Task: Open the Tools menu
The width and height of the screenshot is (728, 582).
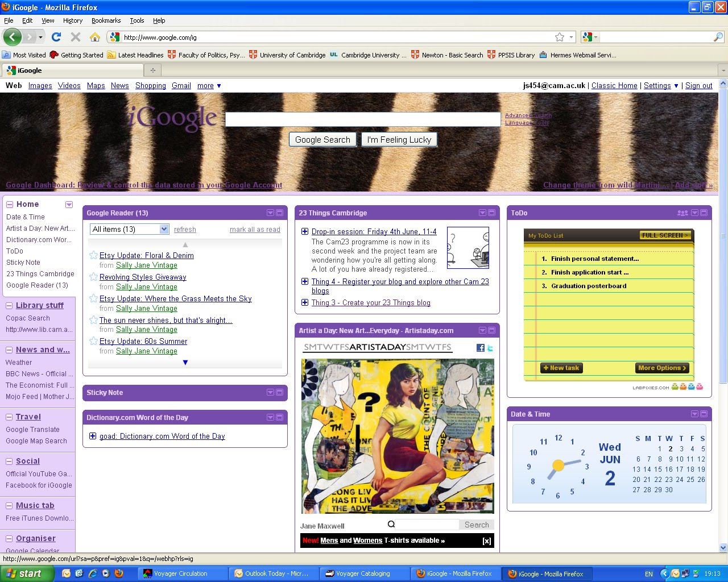Action: [x=137, y=20]
